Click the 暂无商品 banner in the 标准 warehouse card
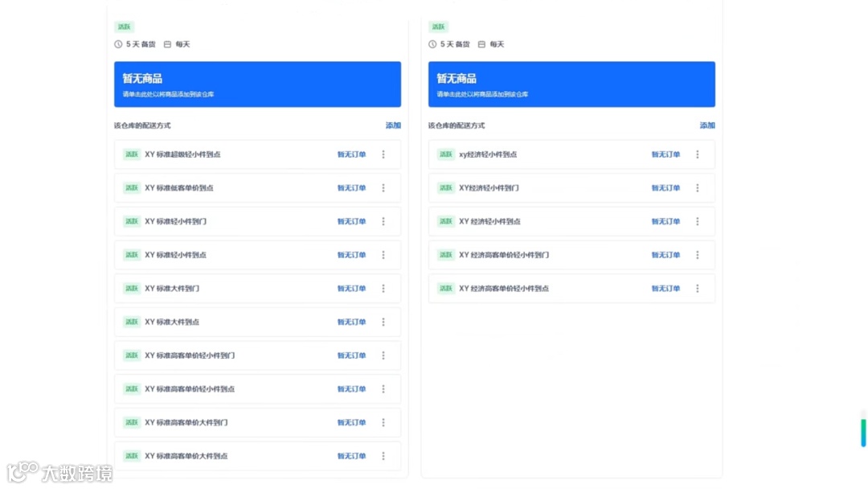868x489 pixels. (257, 84)
